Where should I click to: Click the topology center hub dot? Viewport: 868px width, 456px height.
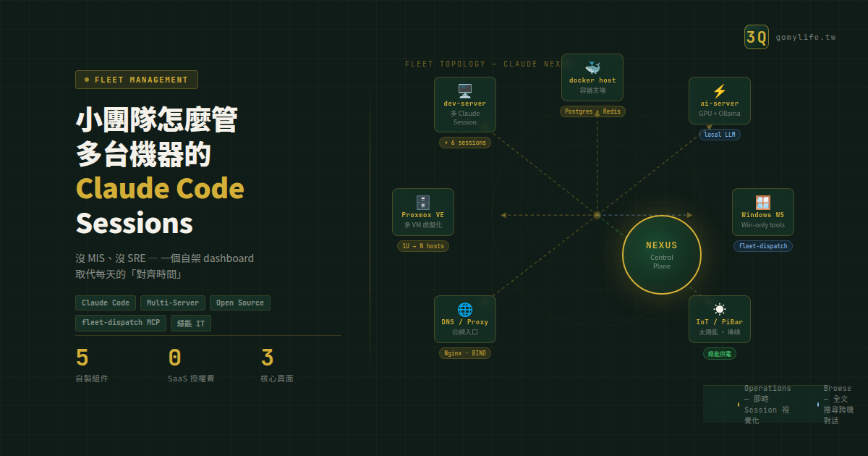pyautogui.click(x=597, y=215)
